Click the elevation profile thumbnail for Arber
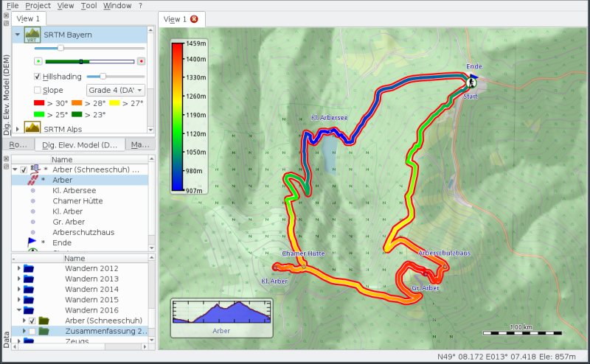 (222, 318)
